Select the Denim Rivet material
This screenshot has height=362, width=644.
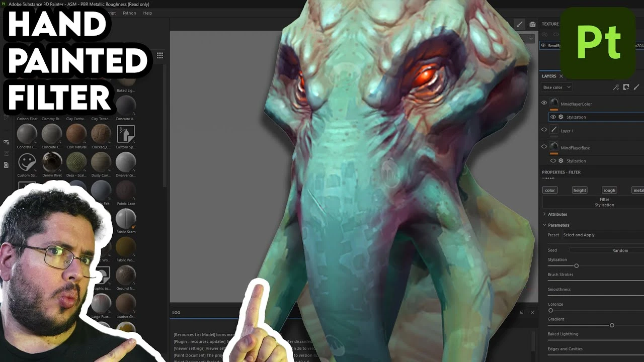point(51,162)
